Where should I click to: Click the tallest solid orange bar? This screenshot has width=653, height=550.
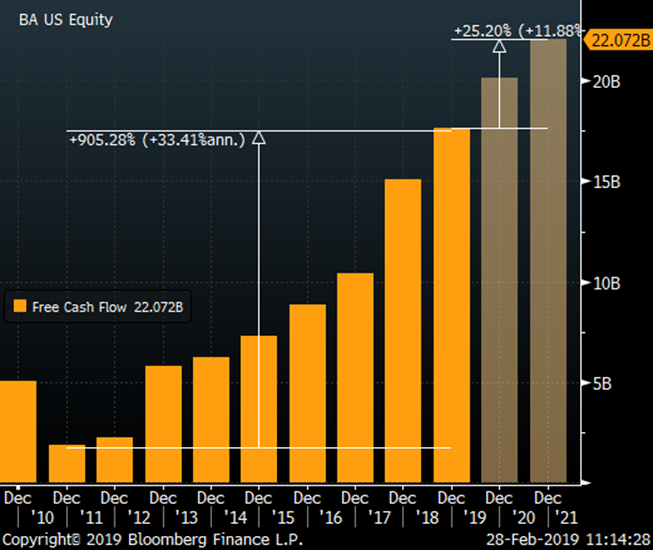[x=451, y=305]
